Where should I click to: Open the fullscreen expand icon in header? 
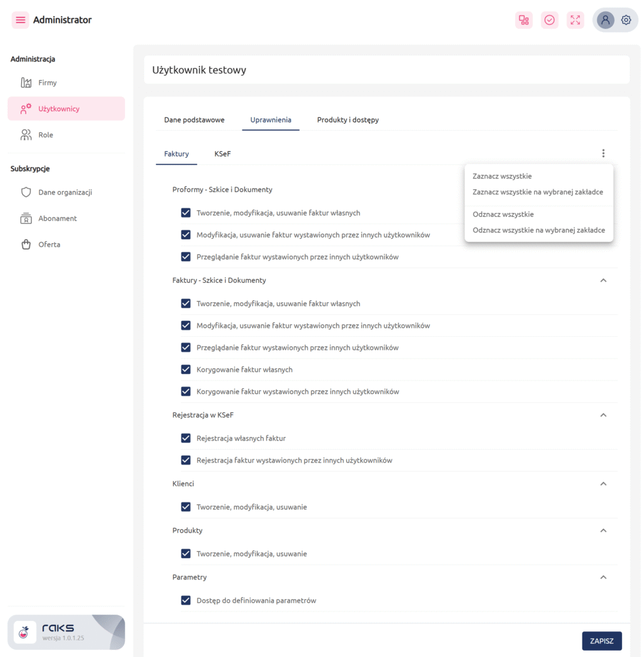click(575, 20)
